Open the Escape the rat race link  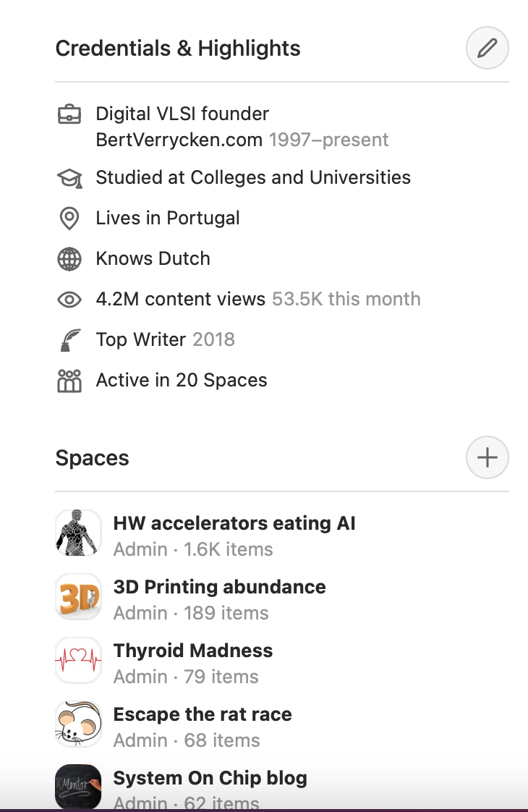coord(203,714)
